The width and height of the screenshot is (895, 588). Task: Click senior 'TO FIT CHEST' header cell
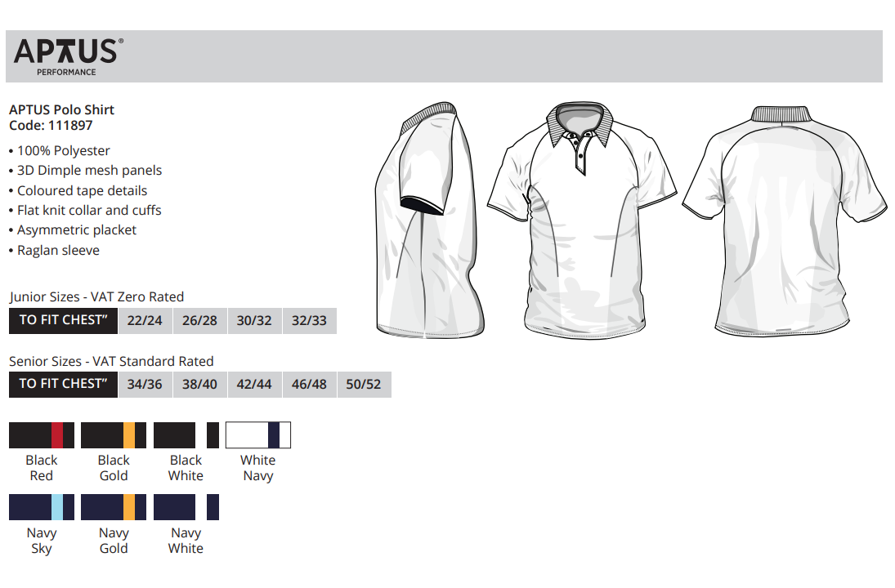[x=64, y=385]
